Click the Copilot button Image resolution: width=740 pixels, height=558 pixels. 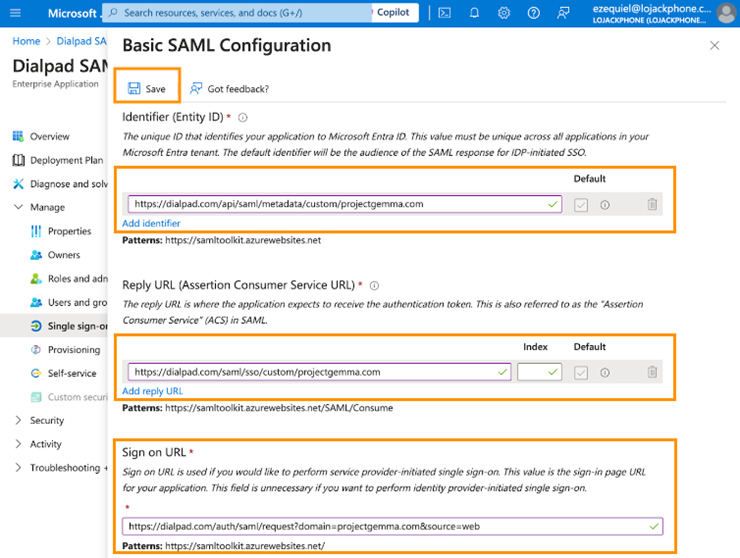coord(394,13)
